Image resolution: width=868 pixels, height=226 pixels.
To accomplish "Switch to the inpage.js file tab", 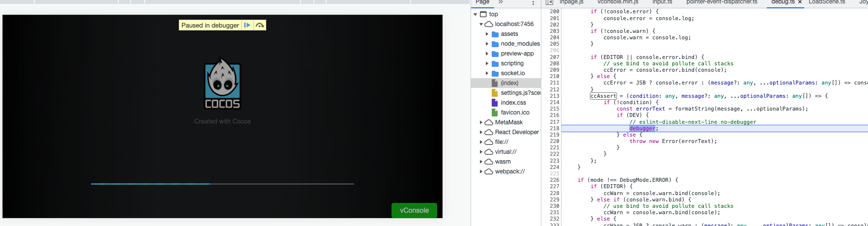I will click(x=571, y=2).
